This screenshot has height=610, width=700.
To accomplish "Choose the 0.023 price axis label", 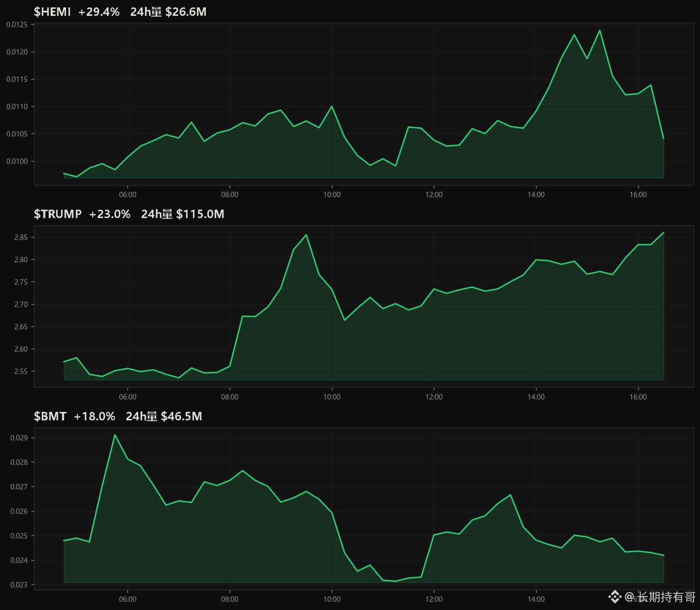I will click(x=20, y=585).
